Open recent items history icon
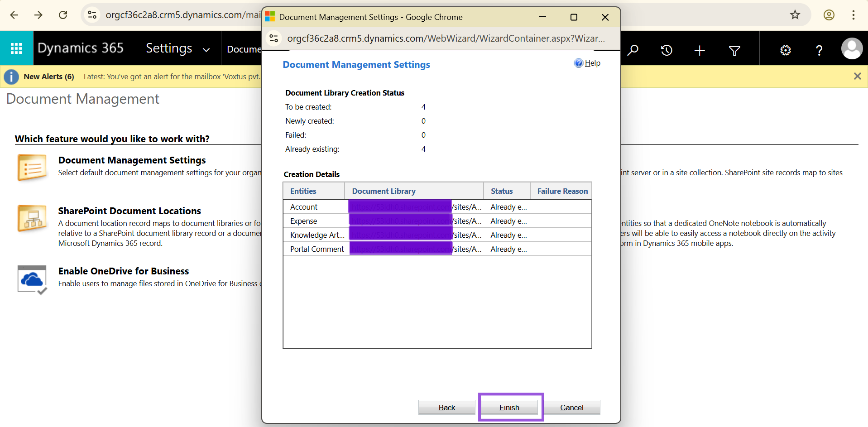 click(x=667, y=50)
